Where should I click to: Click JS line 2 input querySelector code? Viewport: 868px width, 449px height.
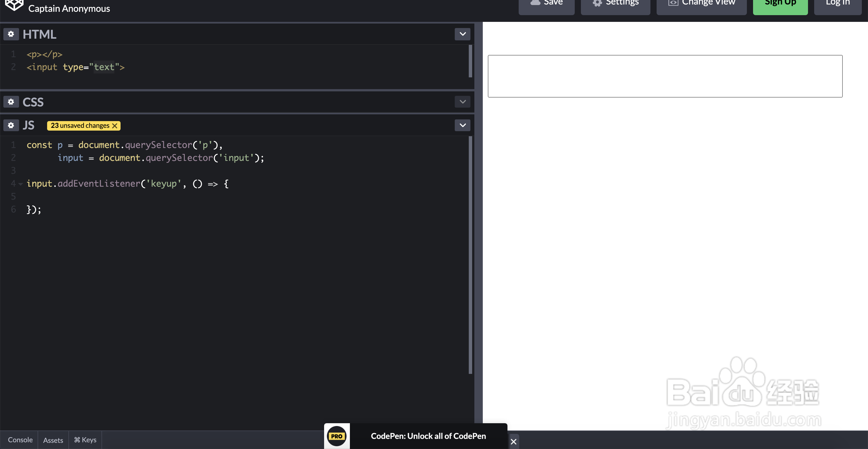(161, 158)
